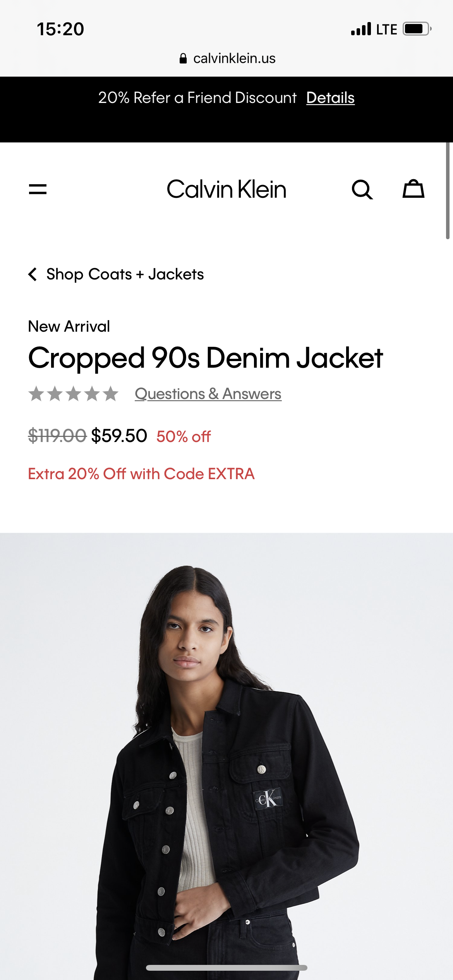Tap the cellular signal bars icon
The width and height of the screenshot is (453, 980).
[361, 29]
